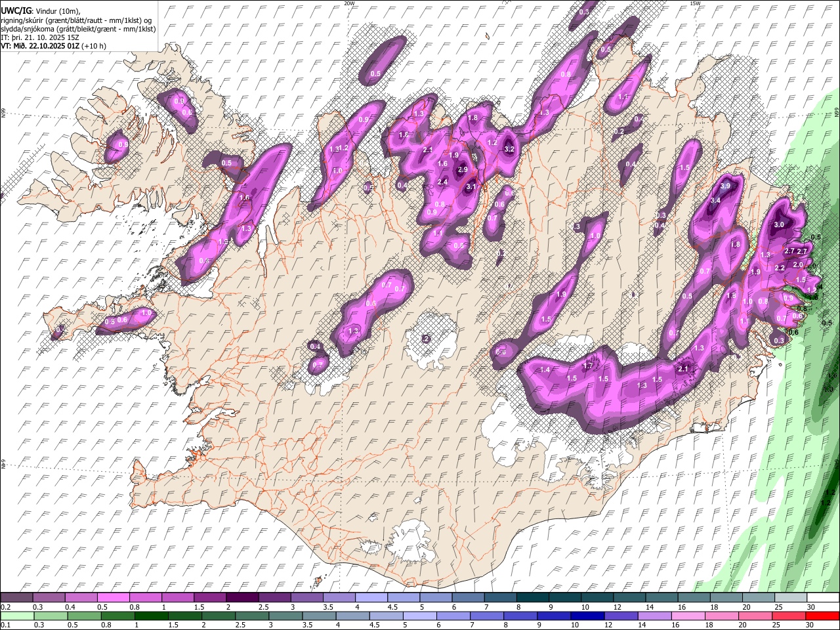Click the 2.4 snowfall value on the map
Image resolution: width=840 pixels, height=630 pixels.
[442, 182]
